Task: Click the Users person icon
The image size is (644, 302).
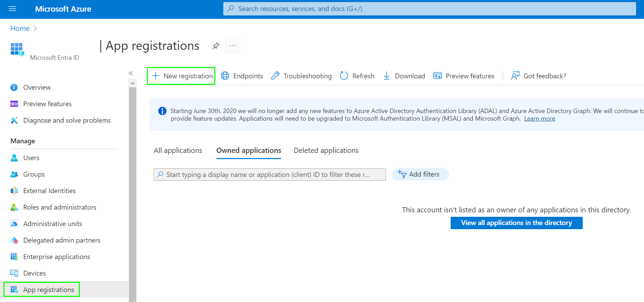Action: (x=14, y=158)
